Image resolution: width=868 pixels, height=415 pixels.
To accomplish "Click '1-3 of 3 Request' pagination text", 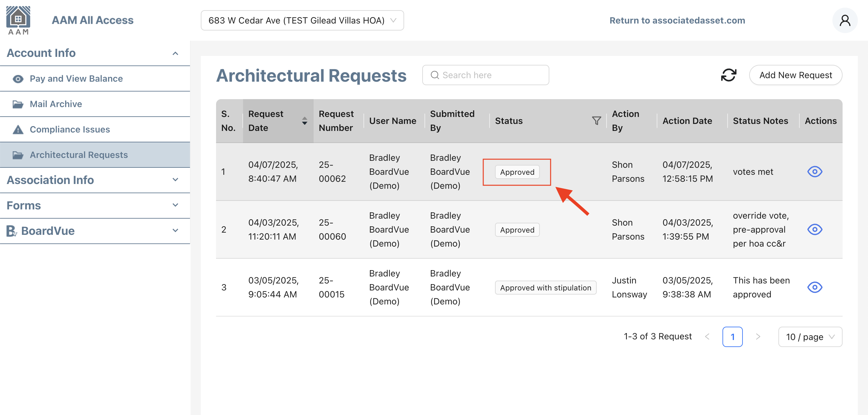I will [657, 337].
